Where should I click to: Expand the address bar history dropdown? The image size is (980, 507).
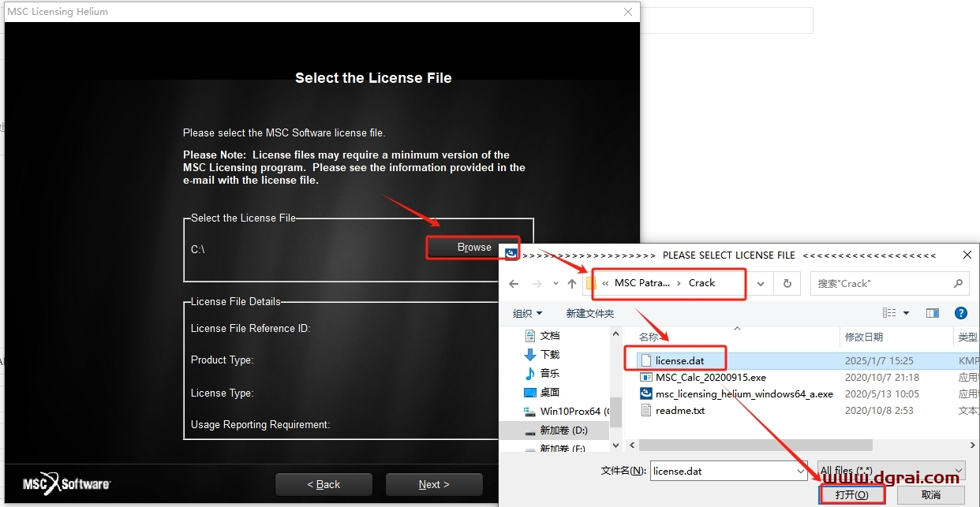point(761,284)
